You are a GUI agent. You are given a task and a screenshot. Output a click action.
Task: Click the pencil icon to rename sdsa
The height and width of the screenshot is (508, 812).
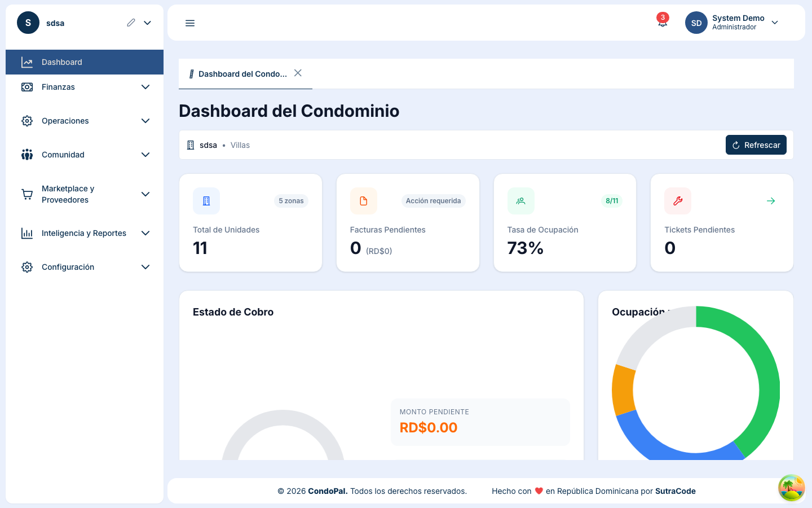(x=131, y=22)
